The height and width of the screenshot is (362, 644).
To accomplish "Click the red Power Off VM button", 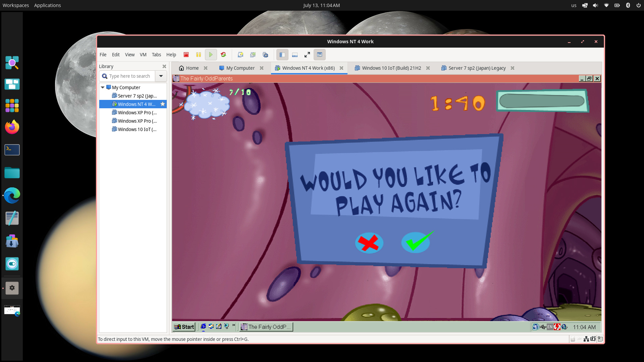I will point(186,55).
